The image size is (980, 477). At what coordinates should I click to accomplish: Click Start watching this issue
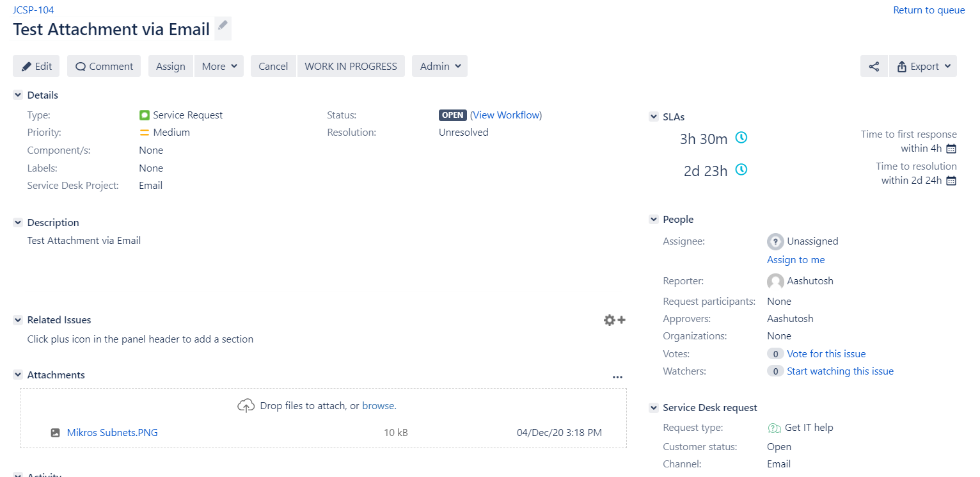coord(840,371)
